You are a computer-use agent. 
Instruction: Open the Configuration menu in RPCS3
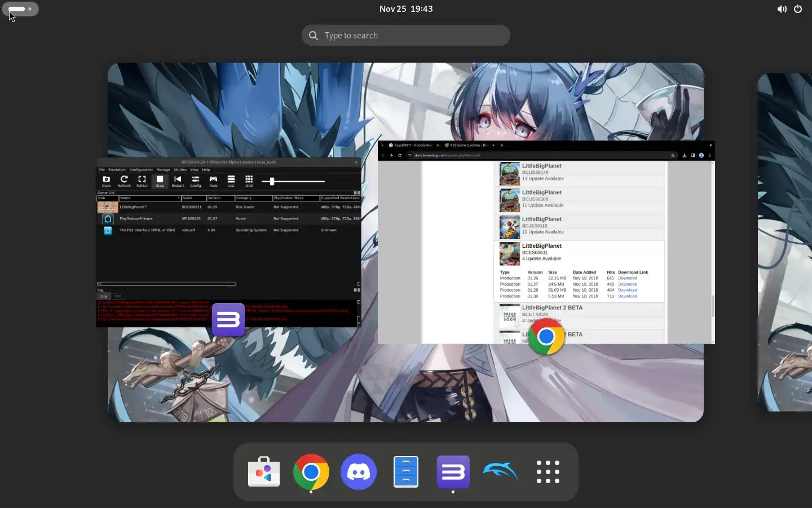click(141, 169)
